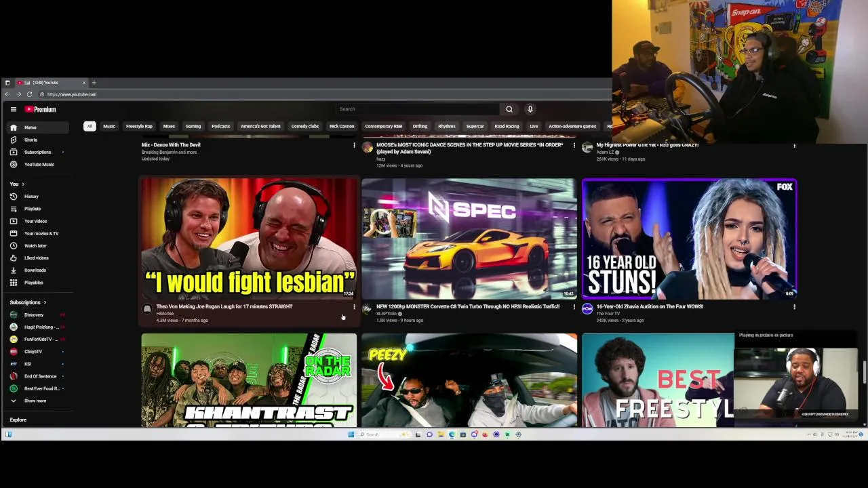Select the Supercar filter chip
The height and width of the screenshot is (488, 868).
point(475,126)
